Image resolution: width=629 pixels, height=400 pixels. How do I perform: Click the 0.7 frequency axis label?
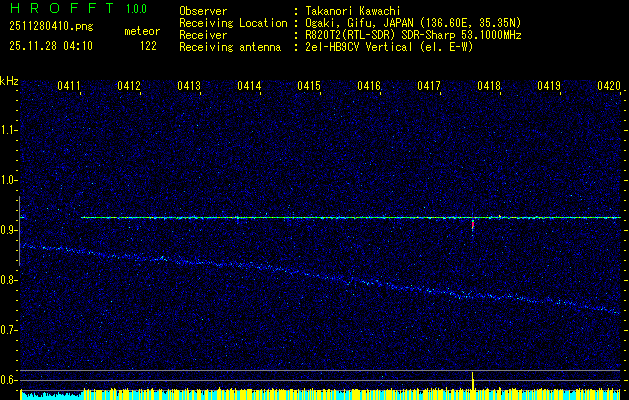click(x=9, y=330)
